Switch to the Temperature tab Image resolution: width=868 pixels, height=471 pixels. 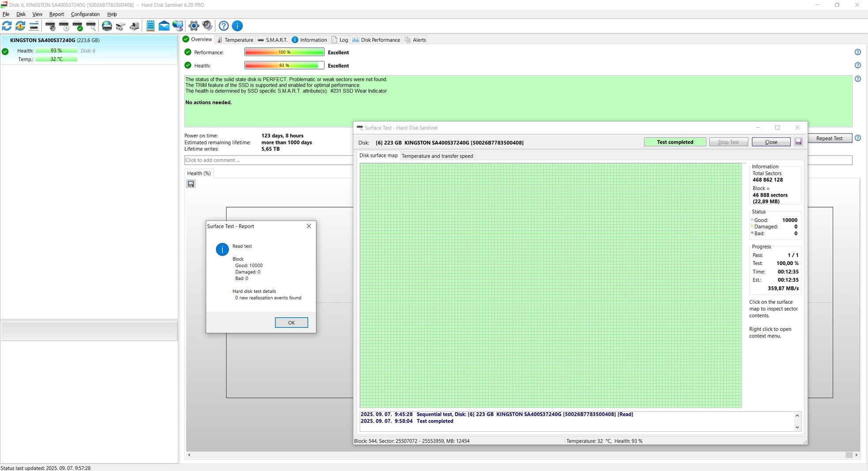[235, 40]
